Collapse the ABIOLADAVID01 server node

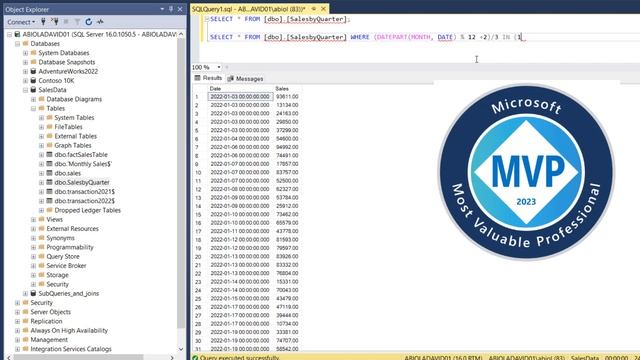point(9,34)
